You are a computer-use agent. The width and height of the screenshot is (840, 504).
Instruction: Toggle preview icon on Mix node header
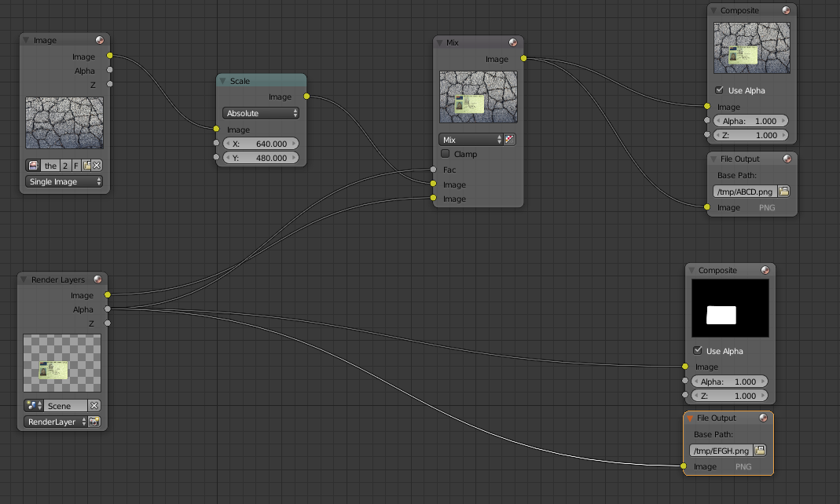(x=513, y=42)
